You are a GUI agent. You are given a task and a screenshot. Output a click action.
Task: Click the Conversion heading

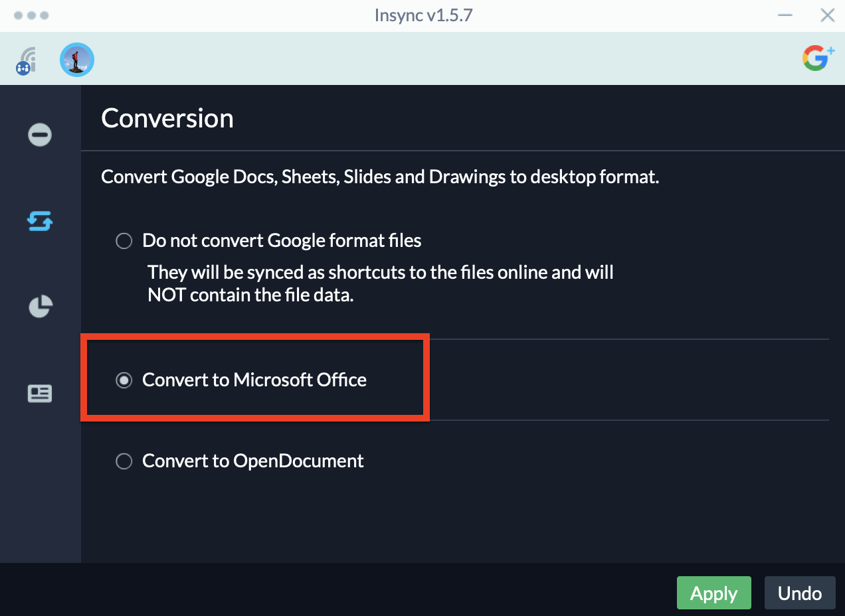click(167, 118)
